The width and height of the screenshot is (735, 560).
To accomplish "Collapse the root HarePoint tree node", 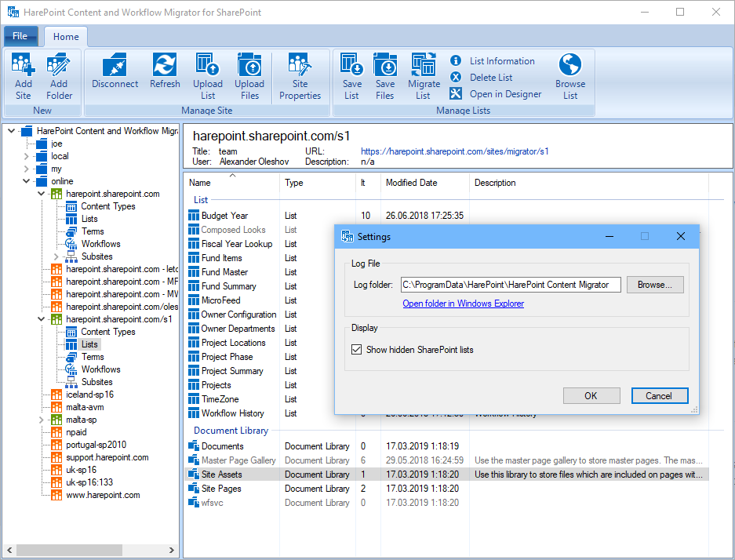I will click(12, 131).
